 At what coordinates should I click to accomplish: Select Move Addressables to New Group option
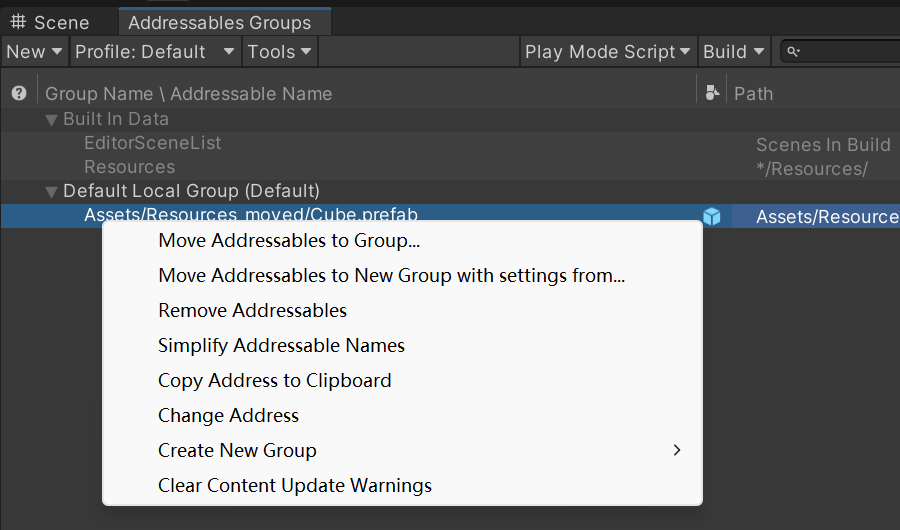(x=391, y=275)
